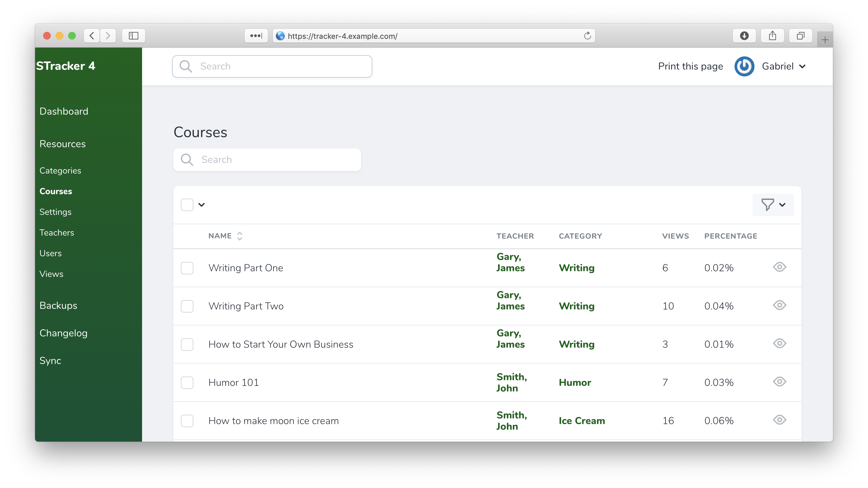This screenshot has height=488, width=868.
Task: Toggle the select-all checkbox in table header
Action: pyautogui.click(x=187, y=205)
